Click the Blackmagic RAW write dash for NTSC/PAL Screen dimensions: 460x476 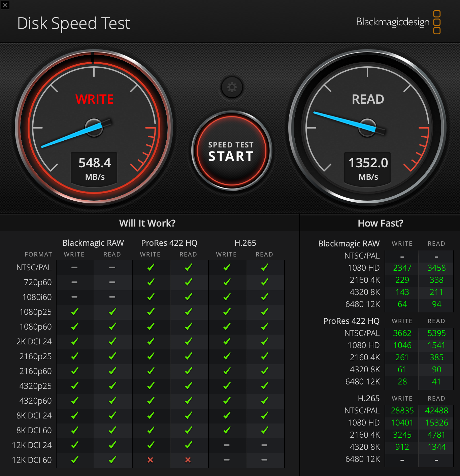(x=74, y=267)
